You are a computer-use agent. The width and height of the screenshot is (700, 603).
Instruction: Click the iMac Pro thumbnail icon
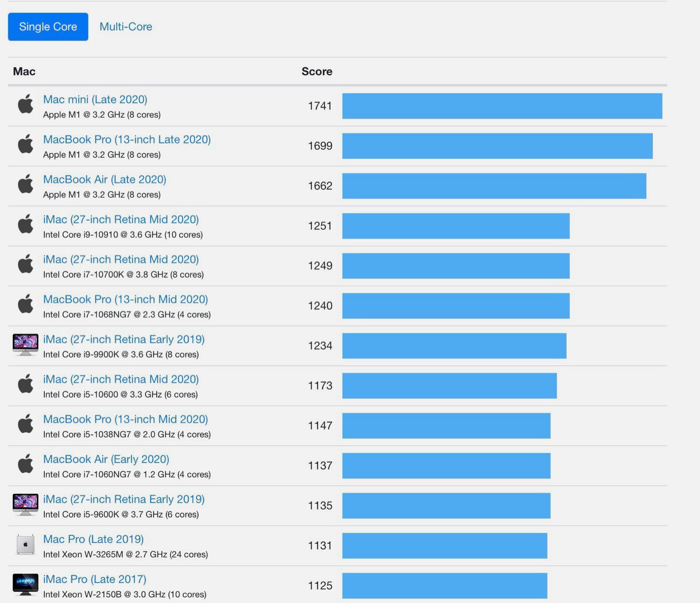point(26,584)
